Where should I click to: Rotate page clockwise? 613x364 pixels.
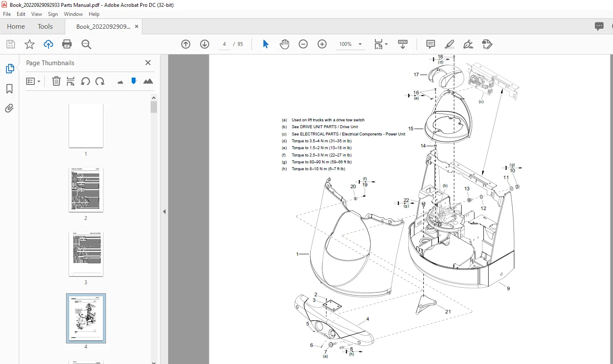pyautogui.click(x=100, y=81)
